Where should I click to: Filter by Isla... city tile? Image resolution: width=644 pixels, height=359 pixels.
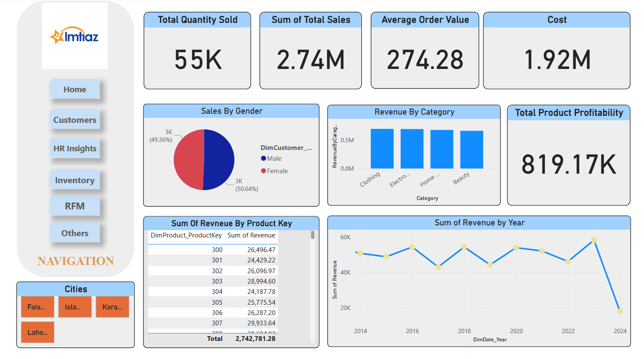(x=75, y=307)
